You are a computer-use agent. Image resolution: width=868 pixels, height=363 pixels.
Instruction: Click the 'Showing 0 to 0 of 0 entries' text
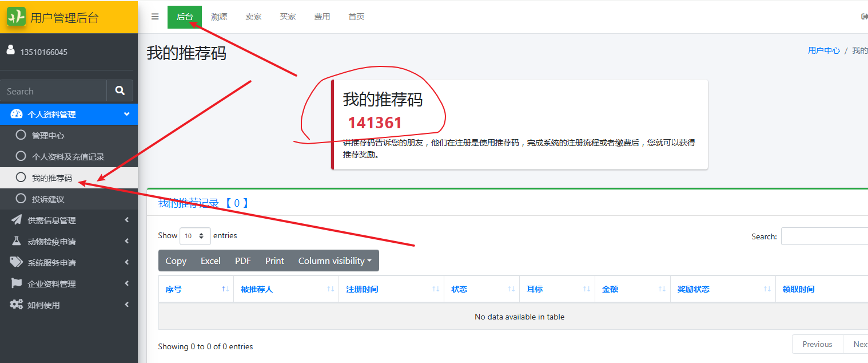pyautogui.click(x=205, y=346)
